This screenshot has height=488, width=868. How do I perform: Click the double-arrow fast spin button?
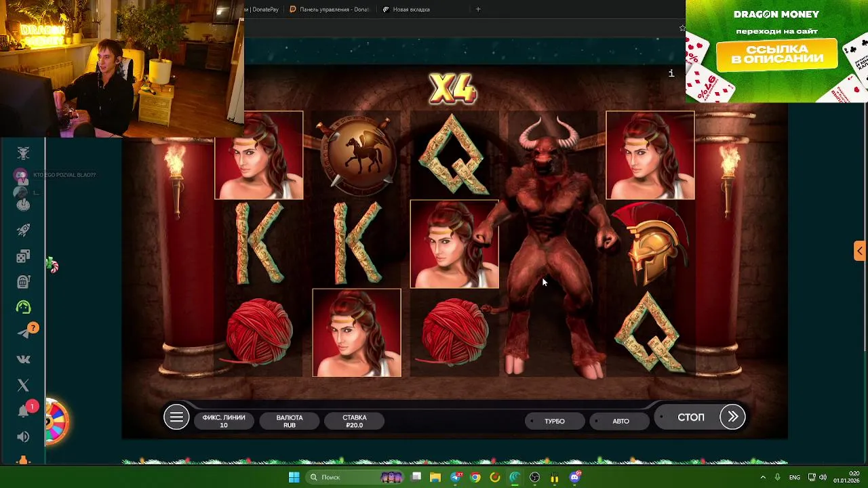(733, 417)
